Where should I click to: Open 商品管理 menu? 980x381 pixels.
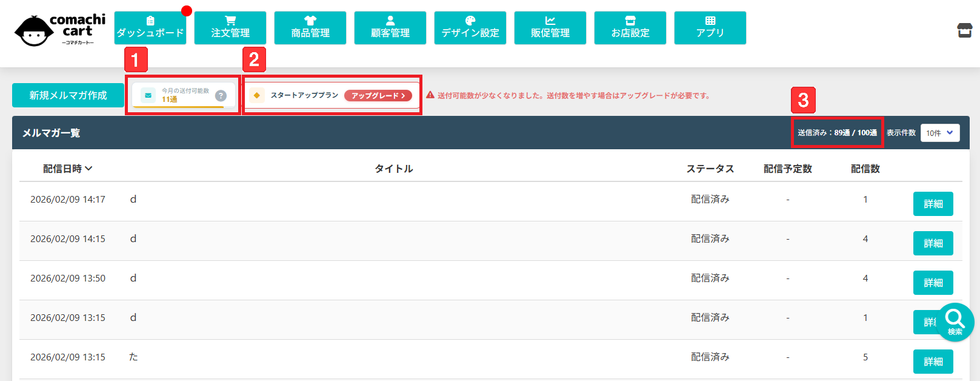(x=310, y=28)
